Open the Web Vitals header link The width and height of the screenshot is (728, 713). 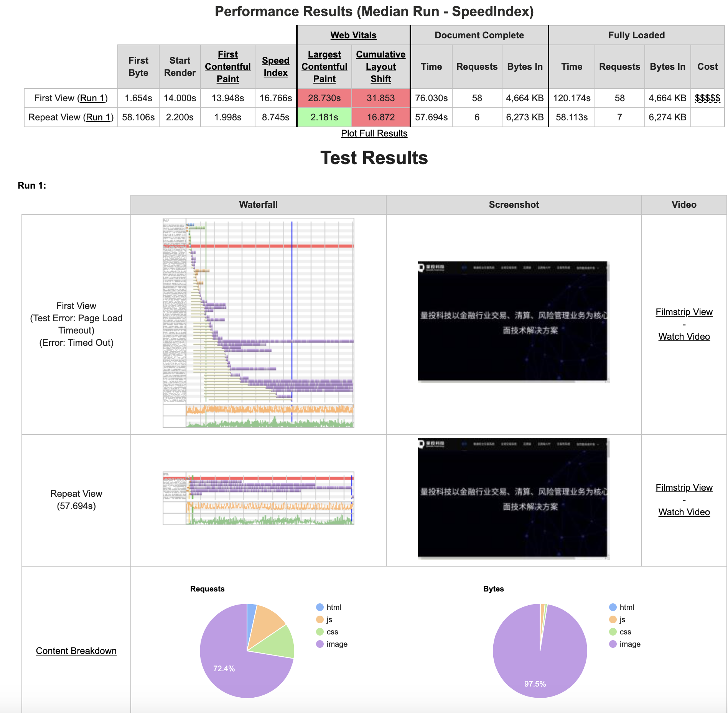[x=353, y=35]
